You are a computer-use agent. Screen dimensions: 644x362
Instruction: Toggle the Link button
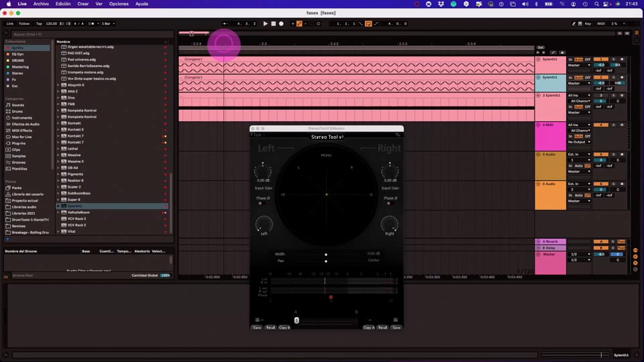point(10,24)
